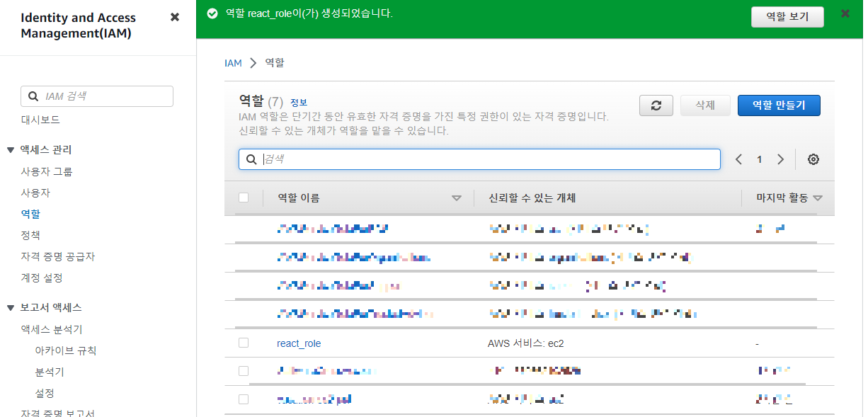This screenshot has width=868, height=417.
Task: Click IAM breadcrumb link
Action: pos(233,63)
